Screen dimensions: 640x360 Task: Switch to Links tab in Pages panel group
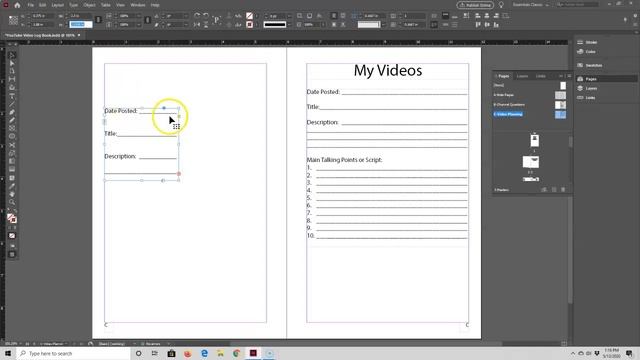tap(540, 76)
